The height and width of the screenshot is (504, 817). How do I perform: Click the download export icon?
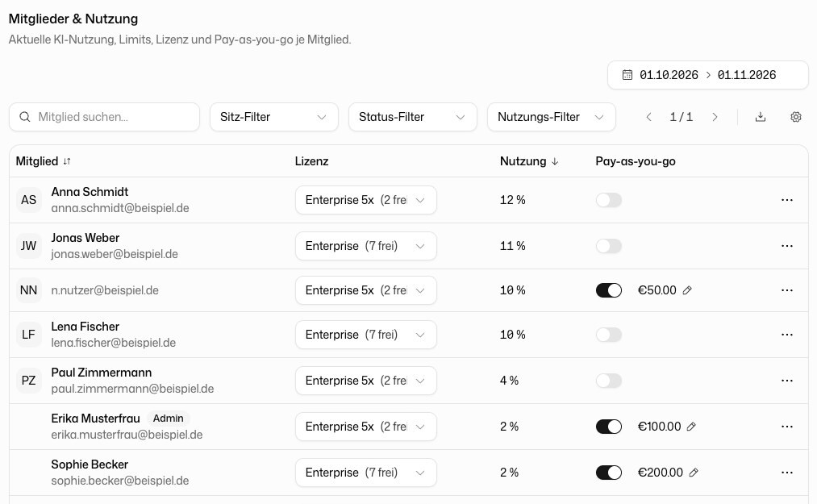761,117
